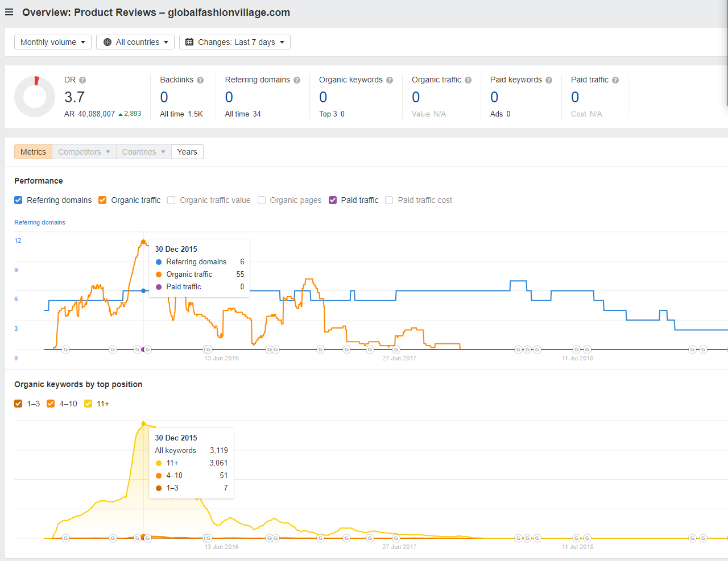Click the Organic traffic value 55 in tooltip
Image resolution: width=728 pixels, height=561 pixels.
pyautogui.click(x=240, y=274)
